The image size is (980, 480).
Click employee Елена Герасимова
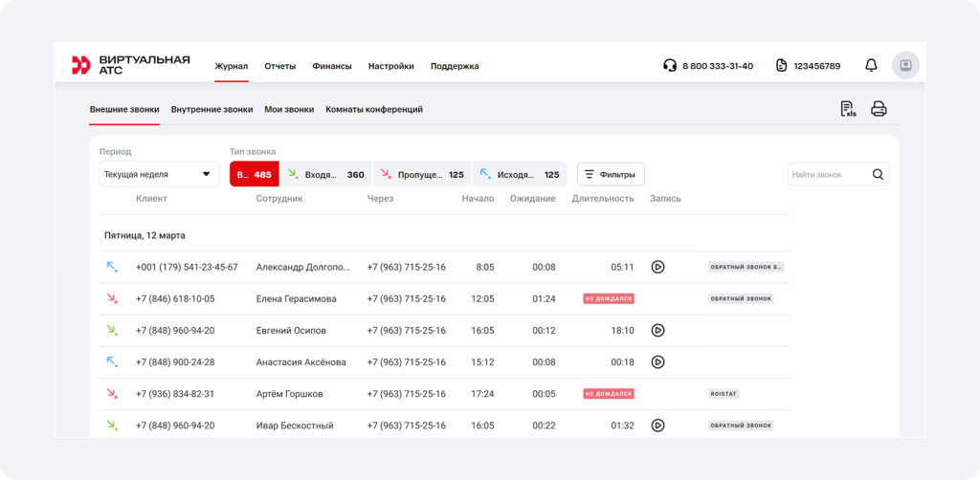point(297,299)
